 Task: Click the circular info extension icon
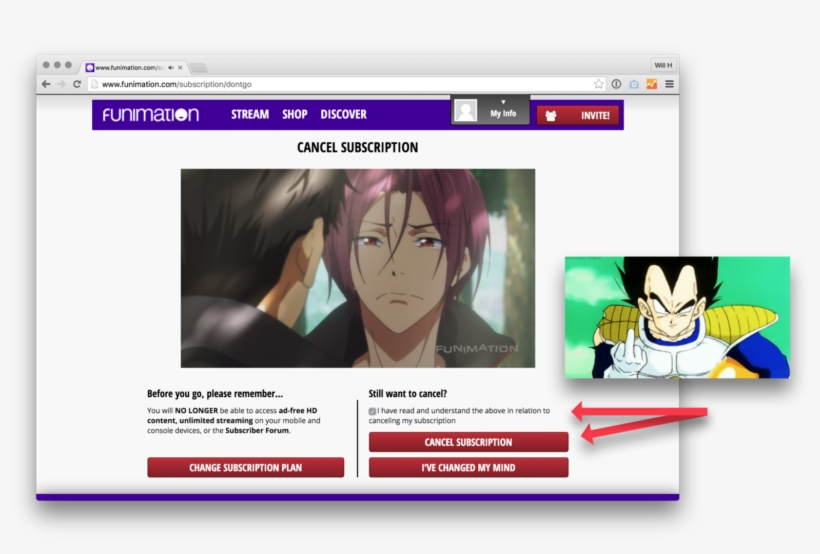pyautogui.click(x=617, y=84)
